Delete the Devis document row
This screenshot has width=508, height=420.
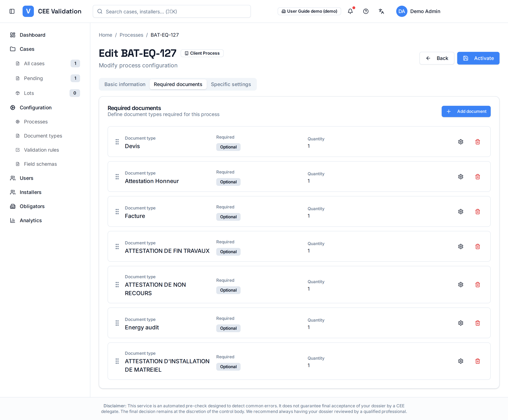[477, 142]
